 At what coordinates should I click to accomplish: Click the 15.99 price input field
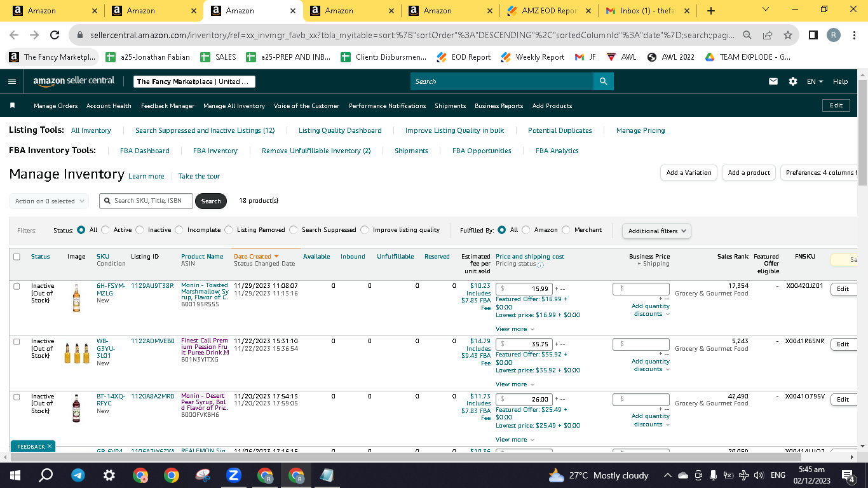524,289
